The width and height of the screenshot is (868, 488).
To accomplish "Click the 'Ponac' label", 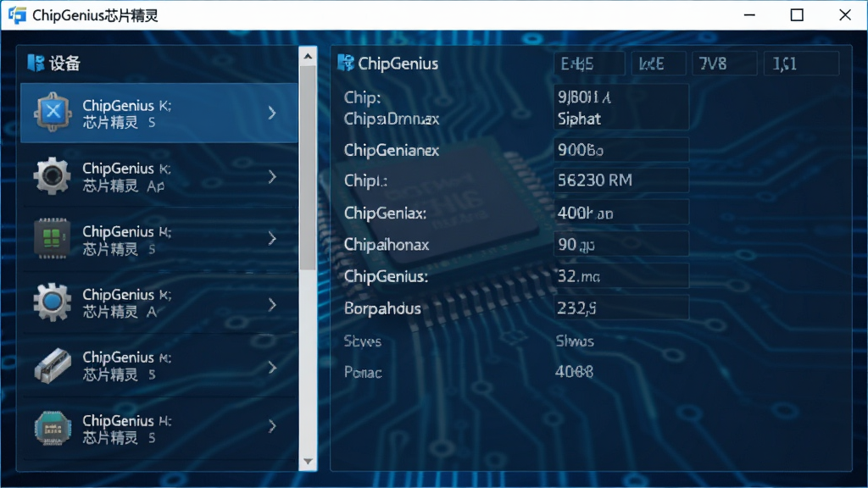I will 363,373.
